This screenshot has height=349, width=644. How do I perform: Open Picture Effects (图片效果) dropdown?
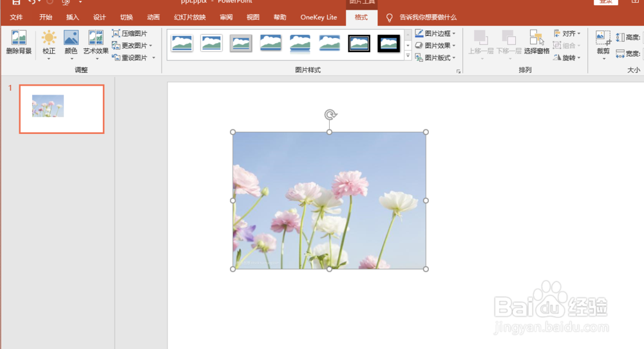(x=435, y=46)
